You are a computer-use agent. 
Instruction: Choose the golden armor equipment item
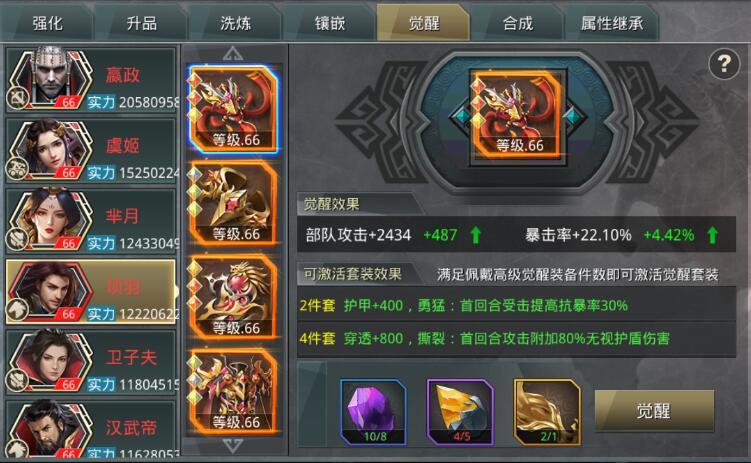tap(233, 391)
